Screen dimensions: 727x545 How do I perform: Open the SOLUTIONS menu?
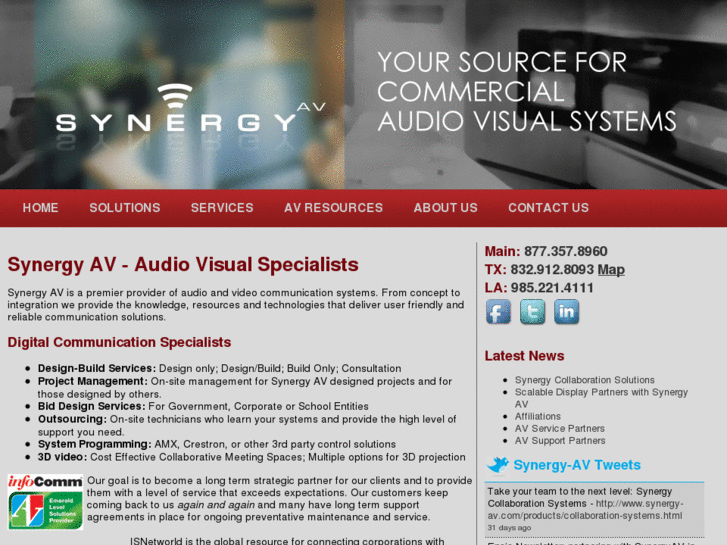click(125, 208)
